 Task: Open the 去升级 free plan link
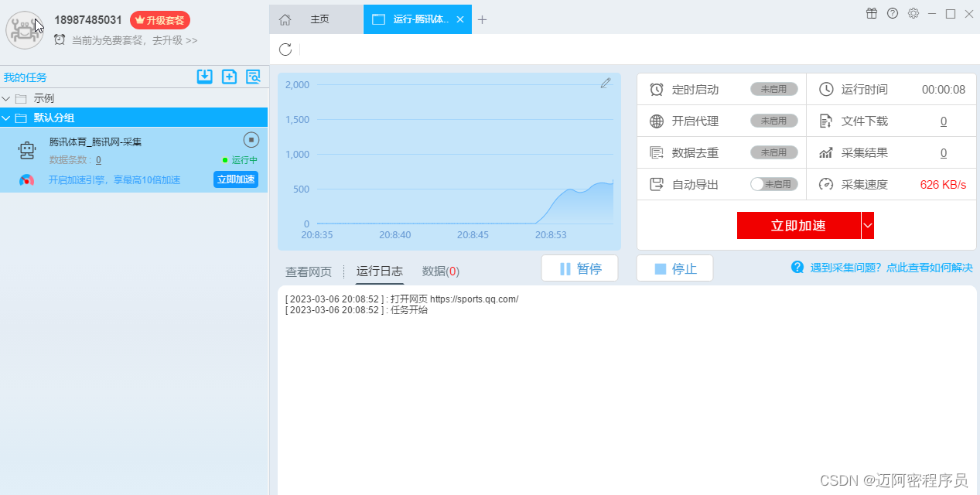pyautogui.click(x=175, y=40)
